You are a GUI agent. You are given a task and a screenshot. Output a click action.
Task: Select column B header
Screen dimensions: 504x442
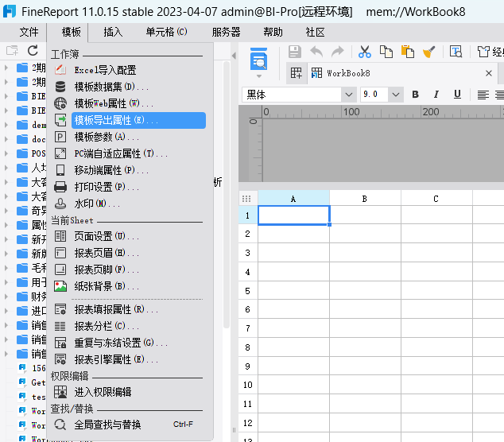coord(365,199)
